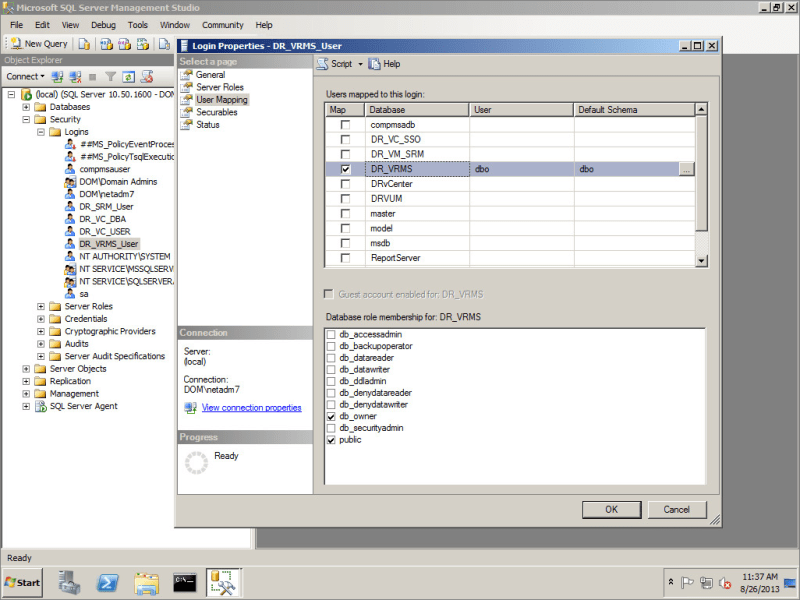Select the Securables page icon
This screenshot has width=800, height=600.
tap(187, 113)
